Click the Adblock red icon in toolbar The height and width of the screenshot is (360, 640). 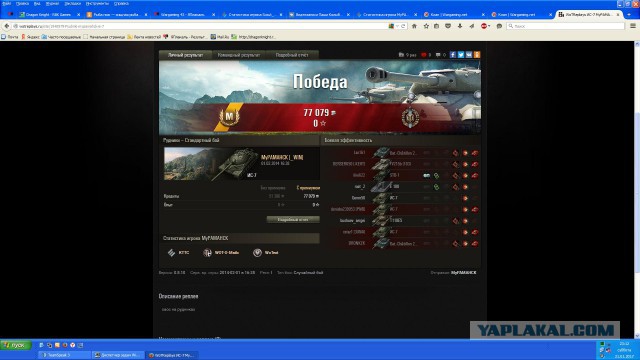(x=484, y=26)
